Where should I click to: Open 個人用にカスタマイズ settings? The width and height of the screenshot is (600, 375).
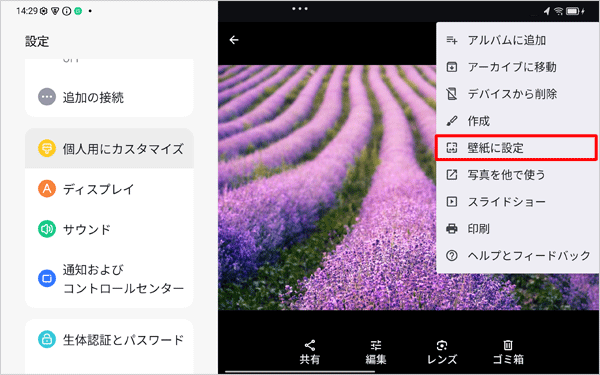(x=109, y=148)
